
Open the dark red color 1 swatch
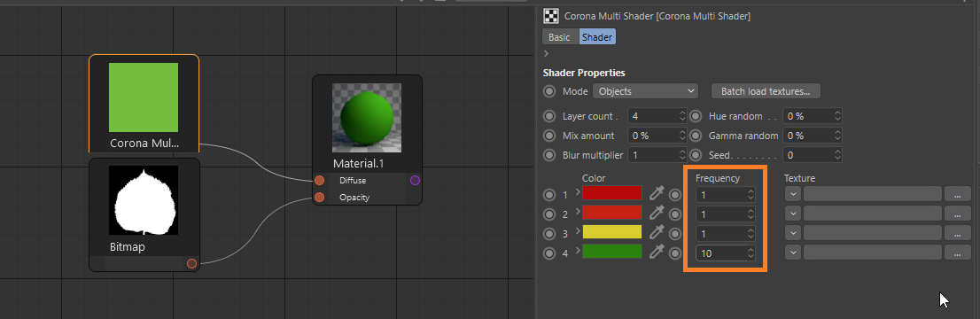pos(612,193)
